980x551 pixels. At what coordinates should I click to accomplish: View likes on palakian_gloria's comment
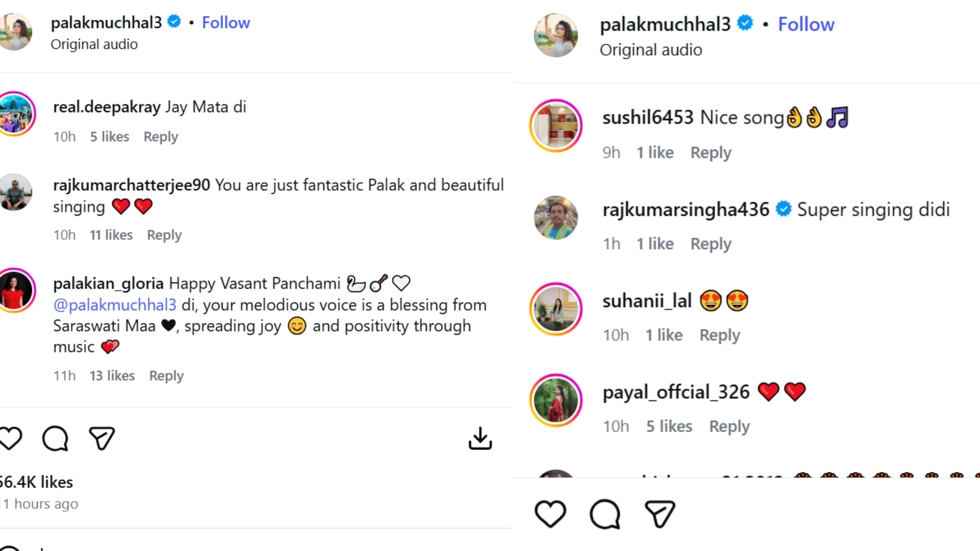pos(112,376)
